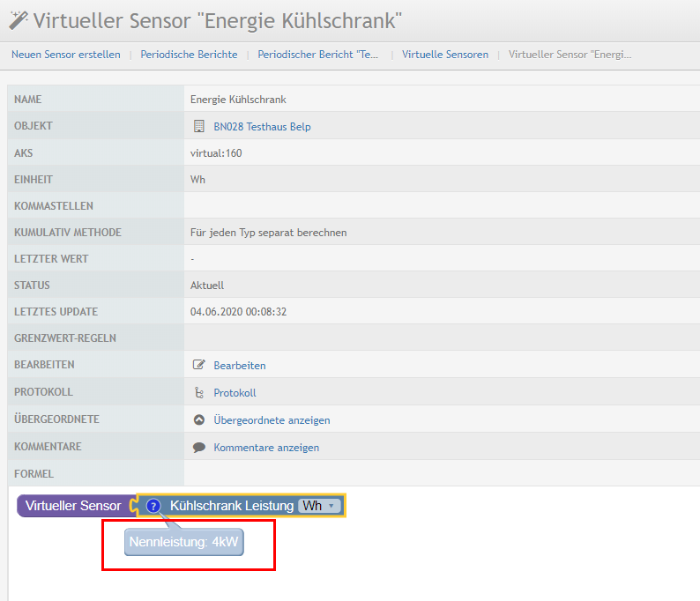The height and width of the screenshot is (601, 700).
Task: Click the GRENZWERT-REGELN row label
Action: point(64,338)
